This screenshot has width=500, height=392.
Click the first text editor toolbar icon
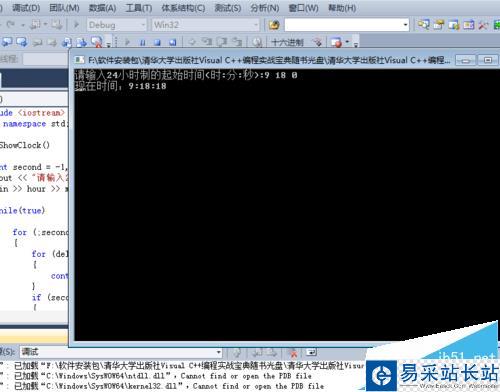[x=7, y=42]
